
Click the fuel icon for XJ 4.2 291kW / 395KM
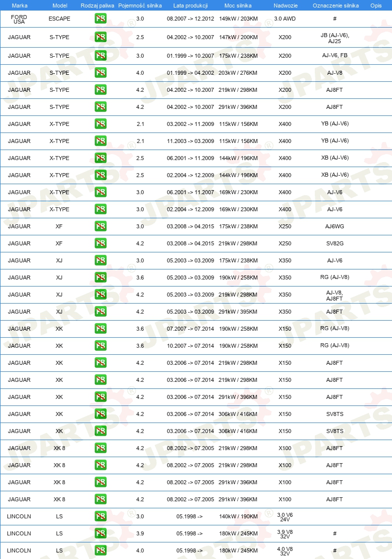[x=101, y=312]
